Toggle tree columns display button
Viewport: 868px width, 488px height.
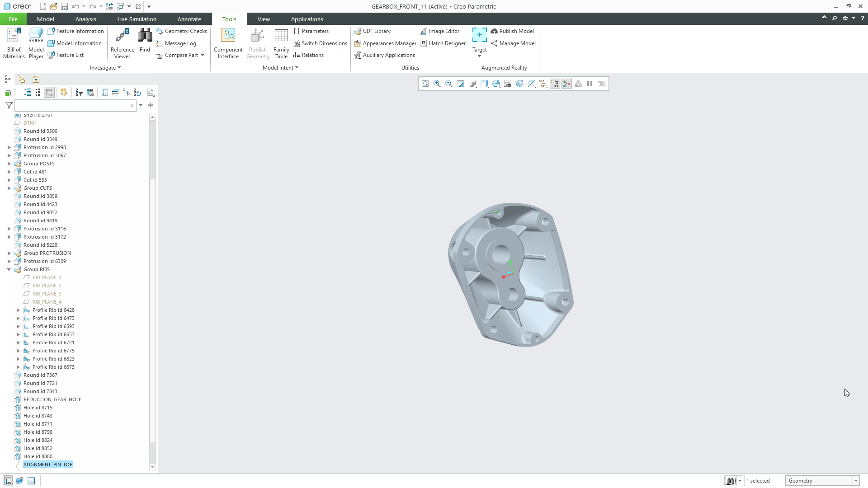click(x=49, y=93)
